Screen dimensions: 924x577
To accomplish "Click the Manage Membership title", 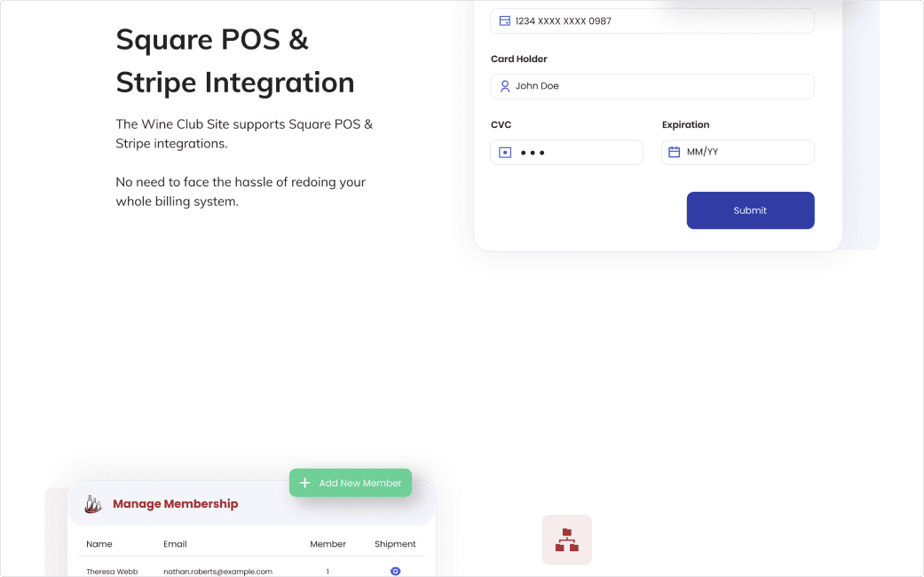I will [175, 504].
